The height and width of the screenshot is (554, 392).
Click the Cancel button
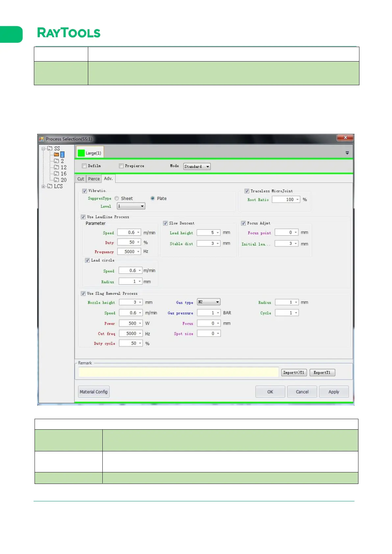tap(302, 392)
